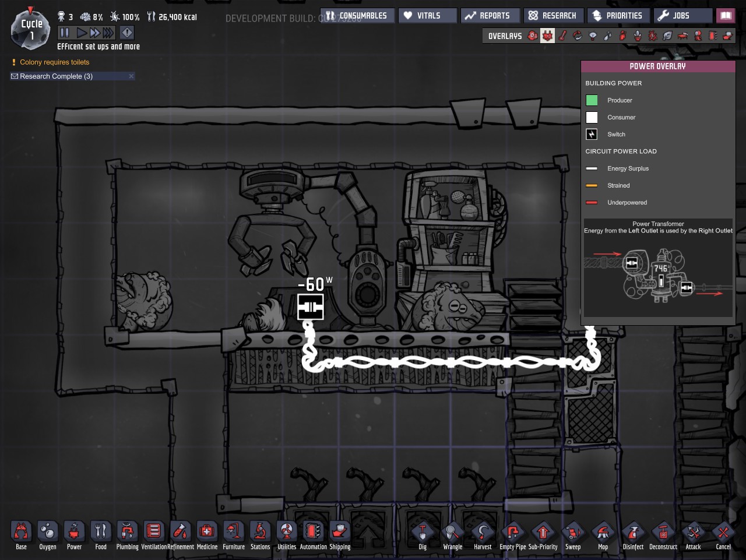Click the colony name 'Efficent set ups and more'
The image size is (746, 560).
pyautogui.click(x=98, y=47)
